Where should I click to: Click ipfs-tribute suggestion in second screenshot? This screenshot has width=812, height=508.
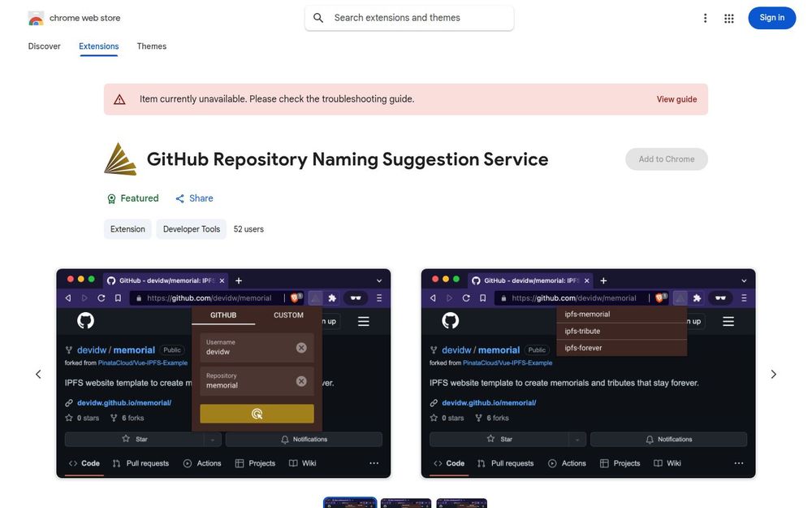point(621,332)
